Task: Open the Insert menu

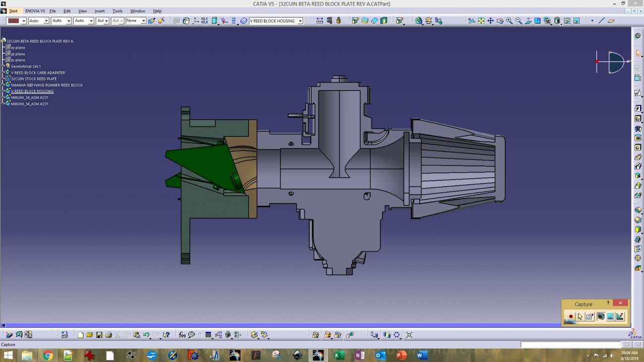Action: point(100,11)
